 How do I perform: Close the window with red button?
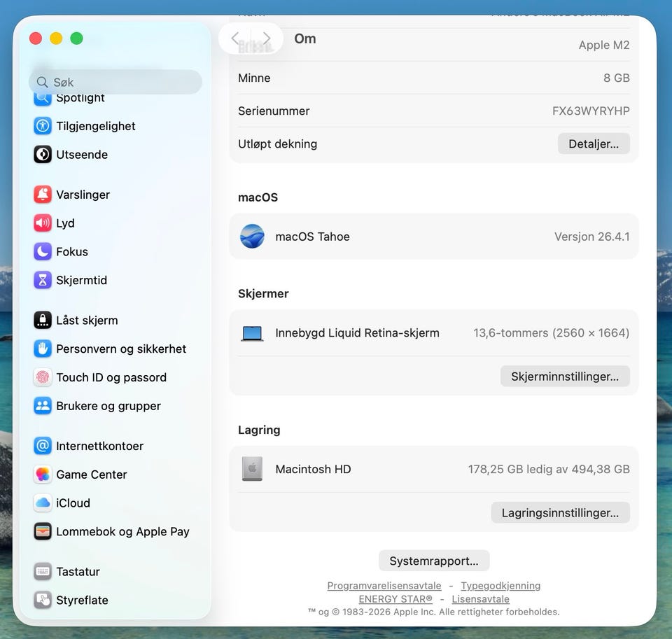coord(36,38)
